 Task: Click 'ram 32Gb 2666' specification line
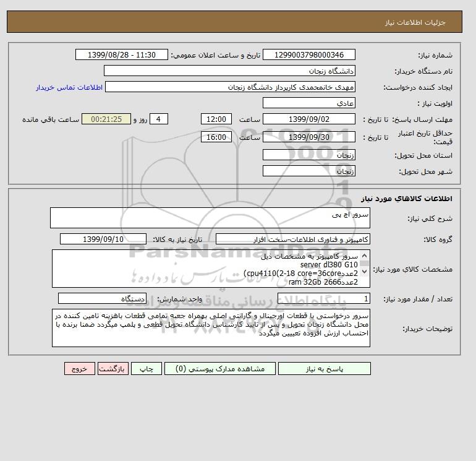click(323, 282)
